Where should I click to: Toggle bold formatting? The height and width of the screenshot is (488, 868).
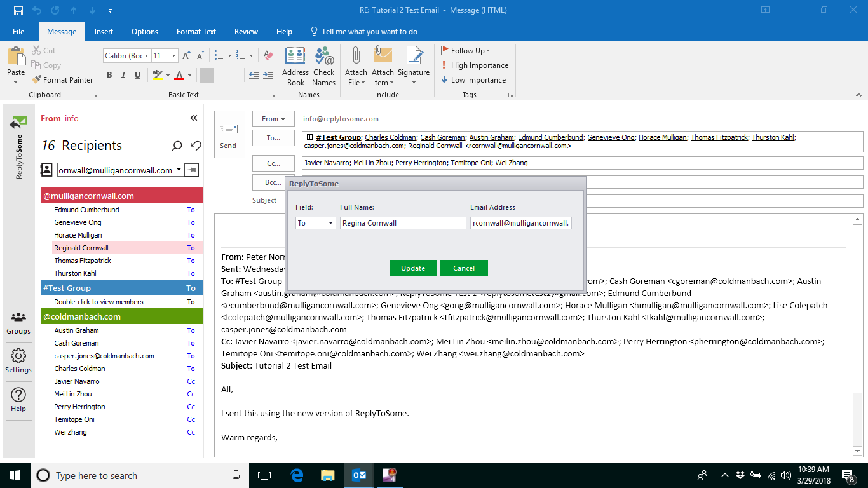tap(109, 75)
